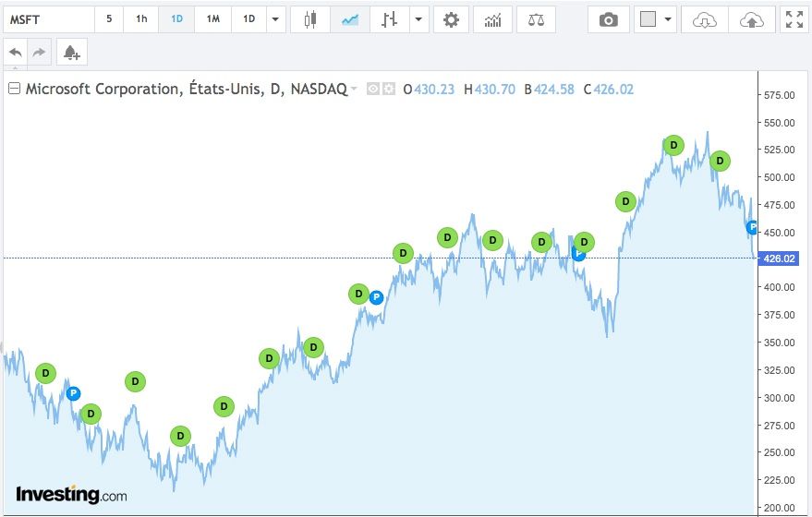
Task: Select the area line chart style
Action: coord(350,19)
